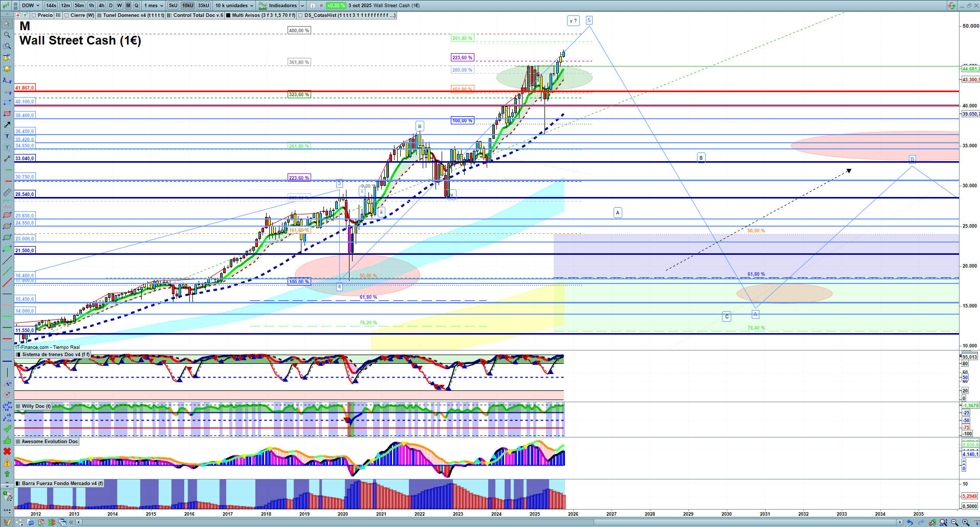The width and height of the screenshot is (980, 527).
Task: Switch to the weekly W timeframe
Action: tap(119, 6)
